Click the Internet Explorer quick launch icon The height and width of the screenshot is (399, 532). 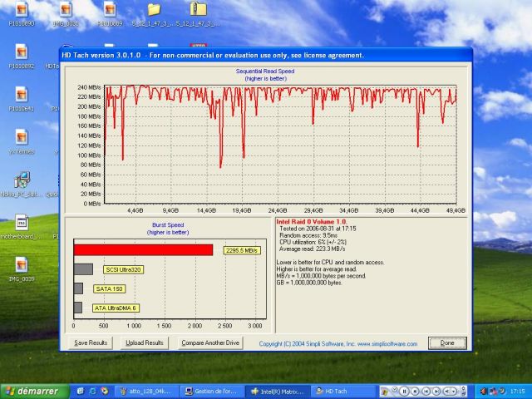[x=92, y=392]
